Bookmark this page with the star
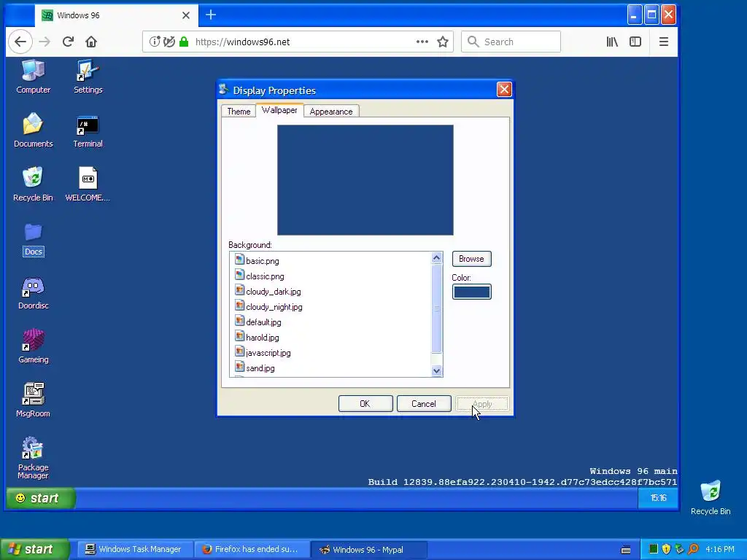 [x=443, y=42]
